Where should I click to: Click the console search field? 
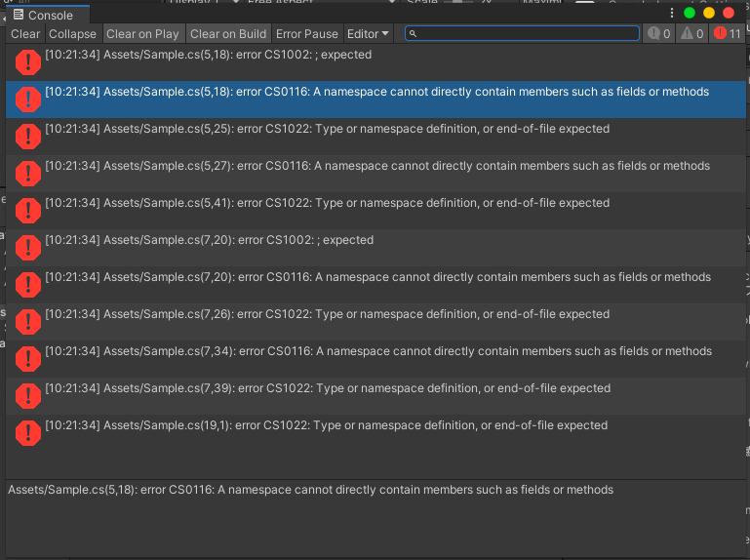coord(522,34)
